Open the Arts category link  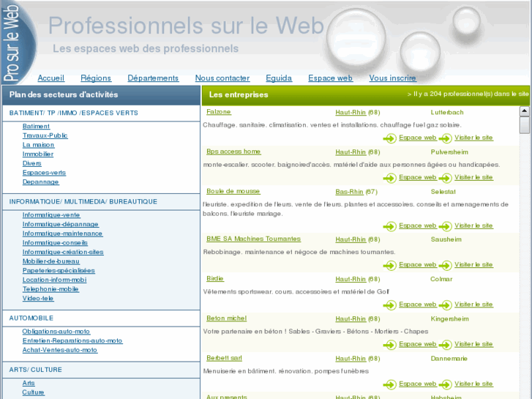(29, 383)
